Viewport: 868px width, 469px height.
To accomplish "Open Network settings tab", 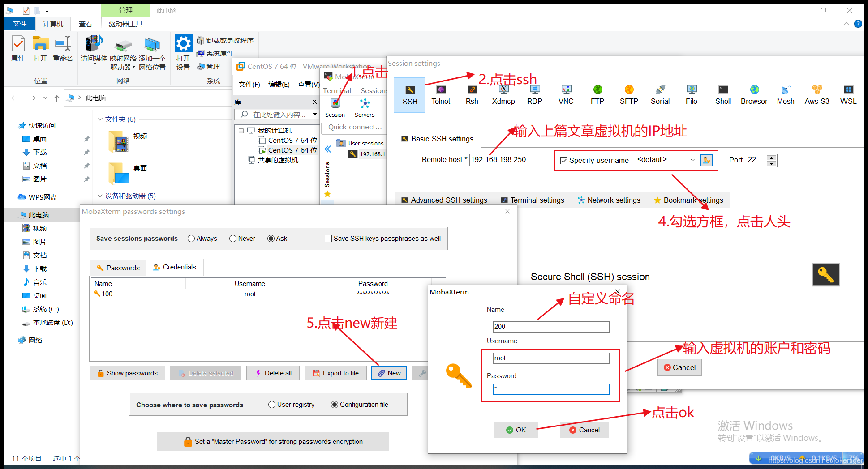I will (x=609, y=200).
